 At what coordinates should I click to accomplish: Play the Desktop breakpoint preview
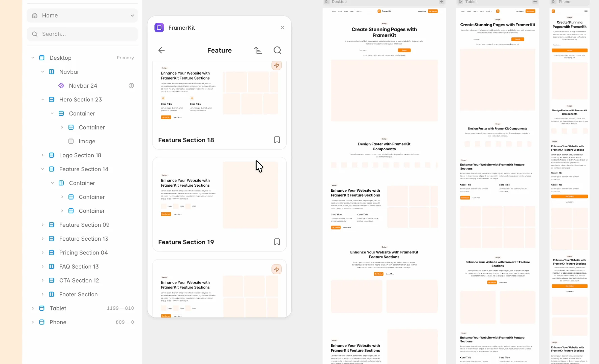[326, 2]
